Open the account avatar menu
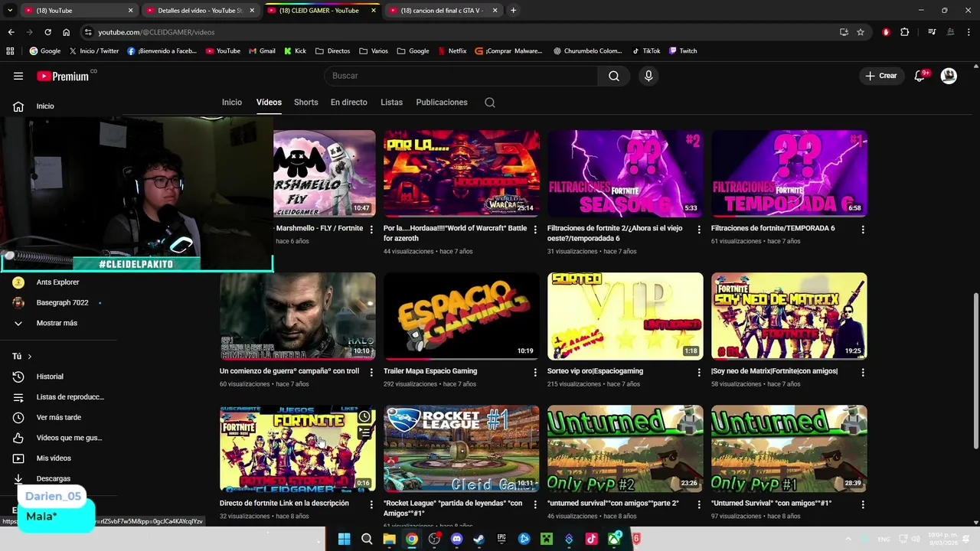This screenshot has width=980, height=551. [949, 76]
